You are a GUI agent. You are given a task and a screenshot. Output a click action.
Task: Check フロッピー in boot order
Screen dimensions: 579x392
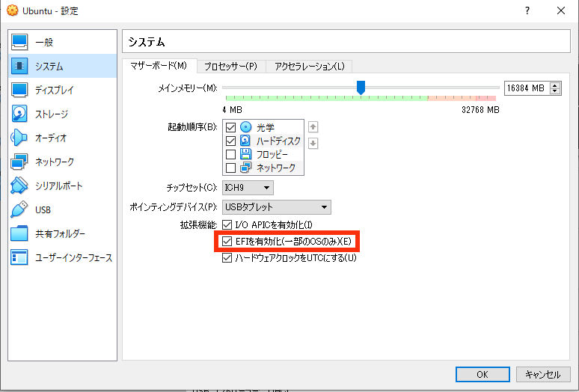pos(231,154)
